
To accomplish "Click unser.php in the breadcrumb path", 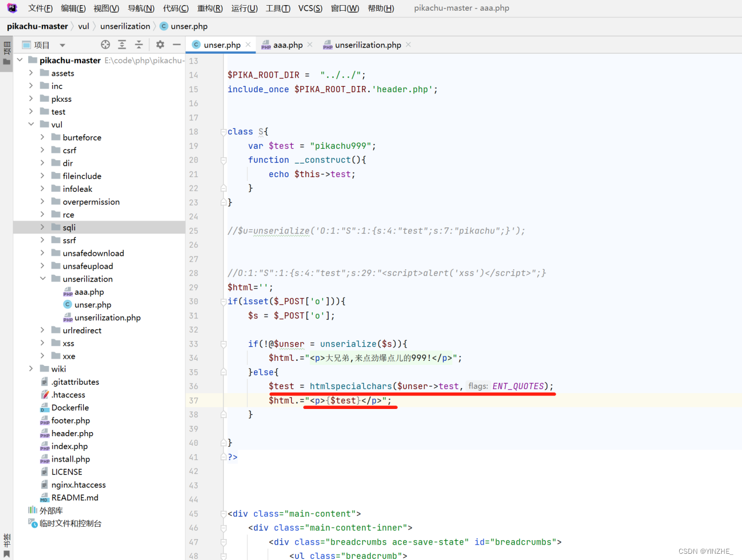I will tap(184, 26).
